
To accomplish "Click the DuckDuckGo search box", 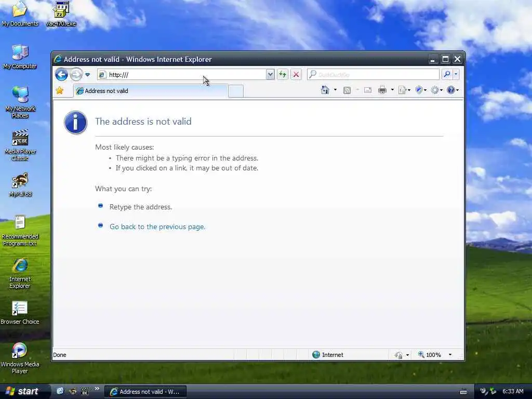I will pos(373,75).
